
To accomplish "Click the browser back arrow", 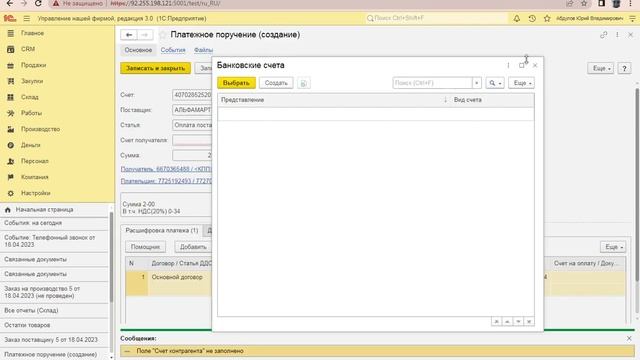I will pyautogui.click(x=9, y=4).
